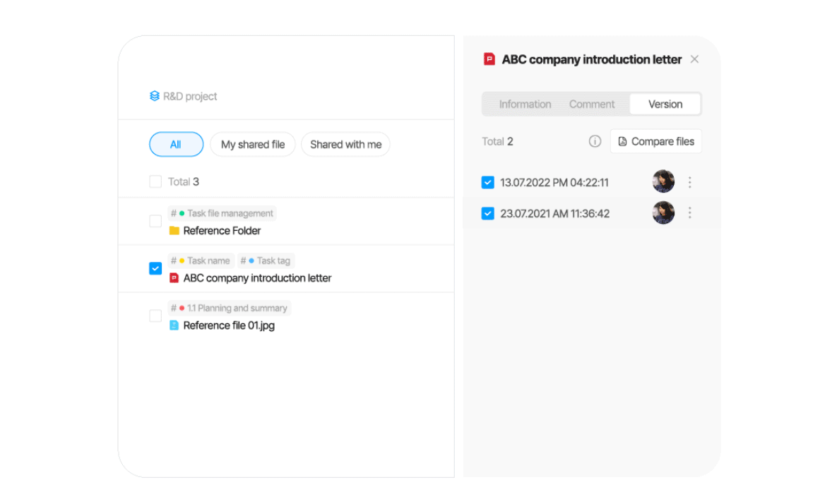Click the red file icon in detail panel header
Image resolution: width=837 pixels, height=504 pixels.
coord(489,59)
